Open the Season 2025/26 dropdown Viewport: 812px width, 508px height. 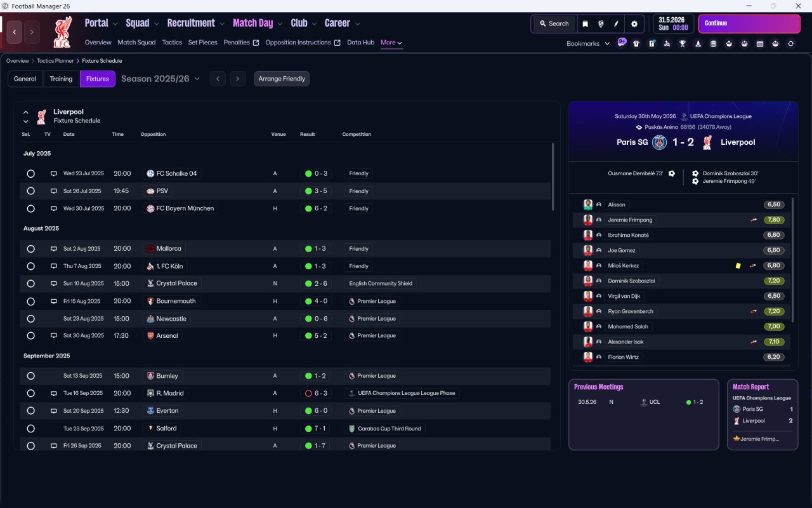(x=160, y=79)
